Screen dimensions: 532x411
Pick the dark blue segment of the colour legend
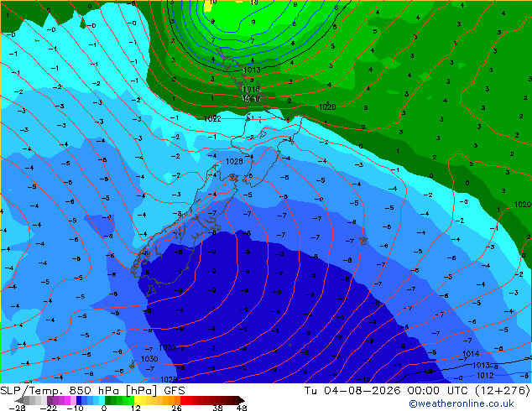click(79, 400)
